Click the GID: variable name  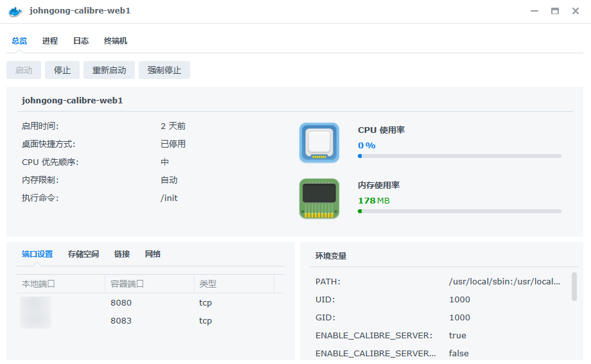pyautogui.click(x=325, y=318)
